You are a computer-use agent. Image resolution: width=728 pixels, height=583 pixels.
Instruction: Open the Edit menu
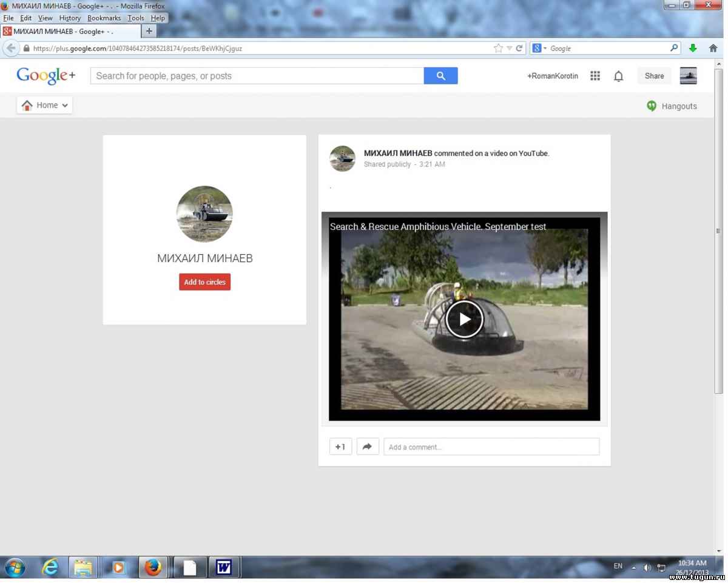click(x=26, y=18)
